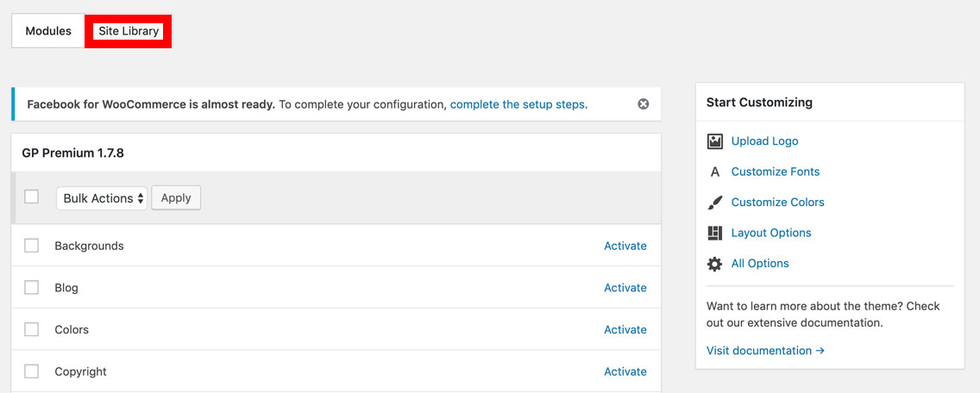Dismiss the Facebook for WooCommerce notice
Image resolution: width=980 pixels, height=393 pixels.
tap(644, 104)
